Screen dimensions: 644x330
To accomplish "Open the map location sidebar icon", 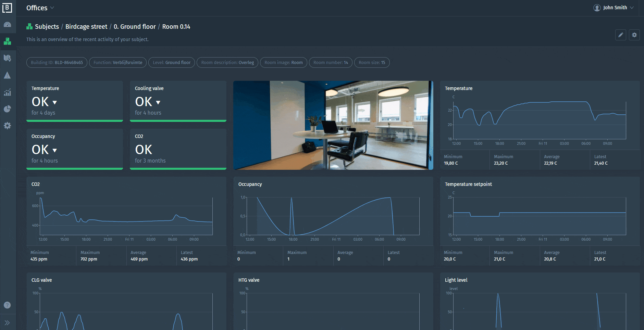I will pyautogui.click(x=7, y=58).
